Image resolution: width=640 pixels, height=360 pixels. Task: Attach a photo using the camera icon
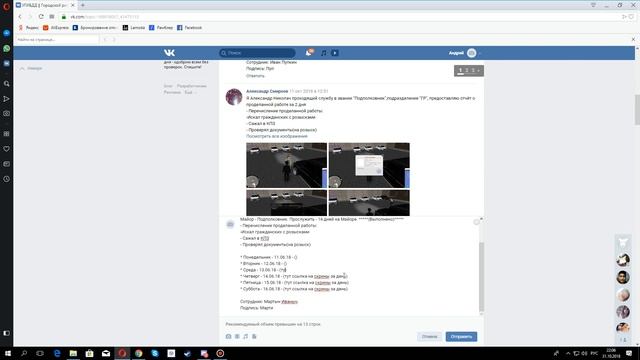point(229,336)
